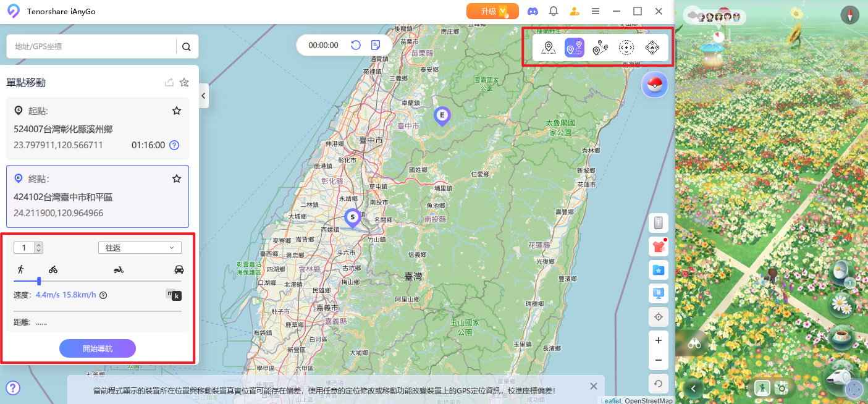Open the user account icon
Screen dimensions: 868x404
[x=575, y=11]
